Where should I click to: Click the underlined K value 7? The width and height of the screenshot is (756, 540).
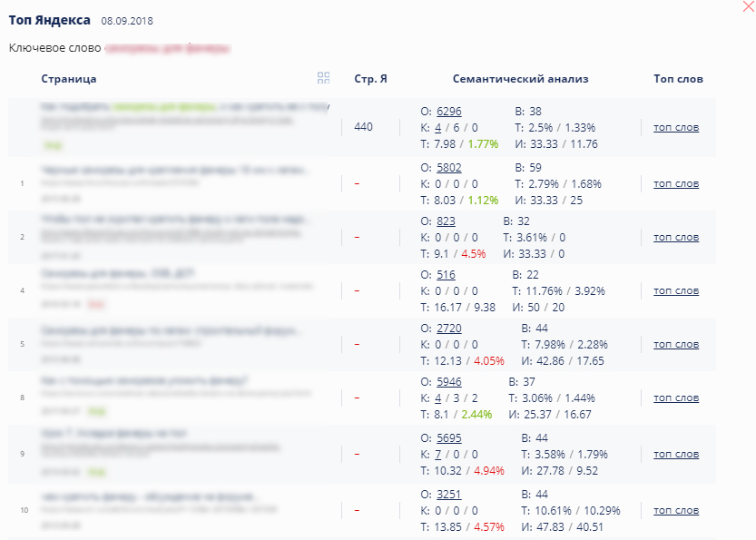tap(437, 455)
